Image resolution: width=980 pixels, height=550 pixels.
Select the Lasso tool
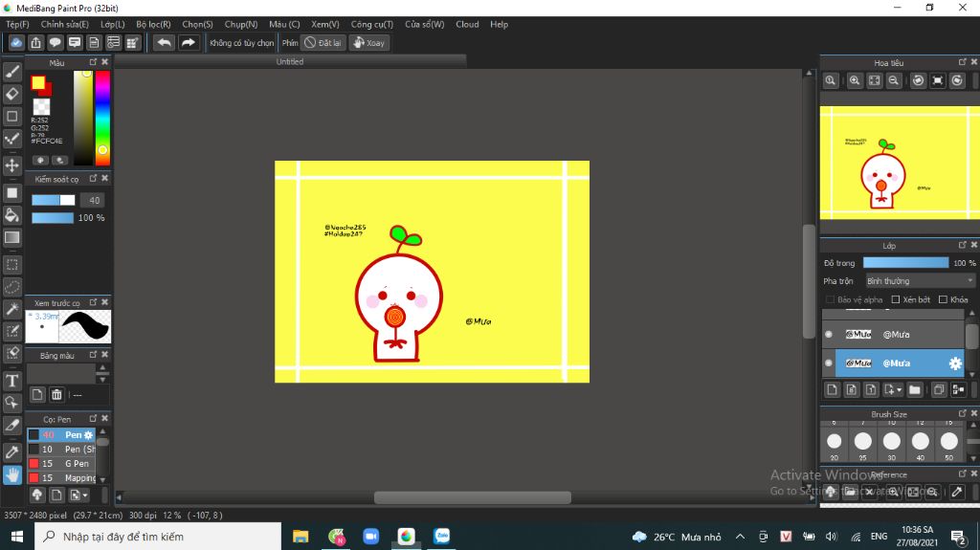11,287
